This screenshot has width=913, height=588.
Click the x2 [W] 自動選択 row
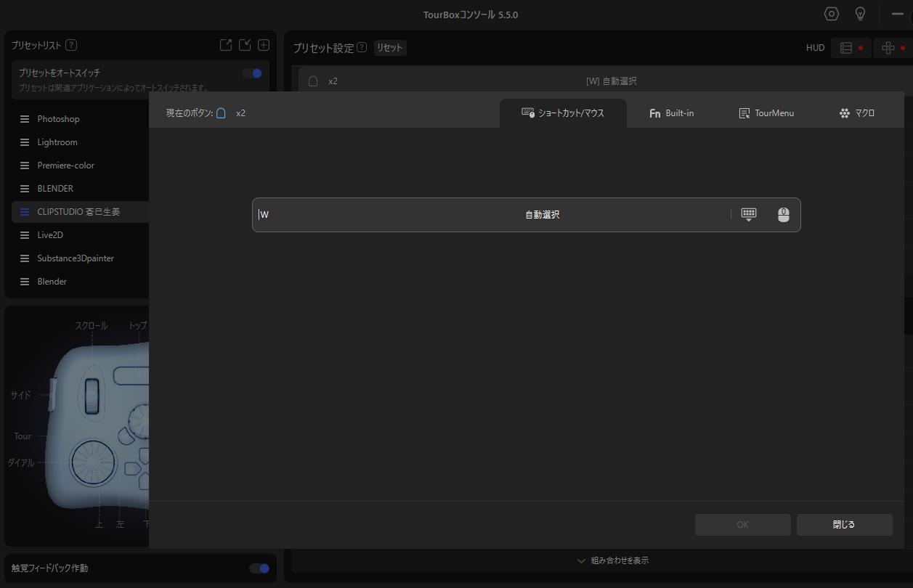(605, 81)
